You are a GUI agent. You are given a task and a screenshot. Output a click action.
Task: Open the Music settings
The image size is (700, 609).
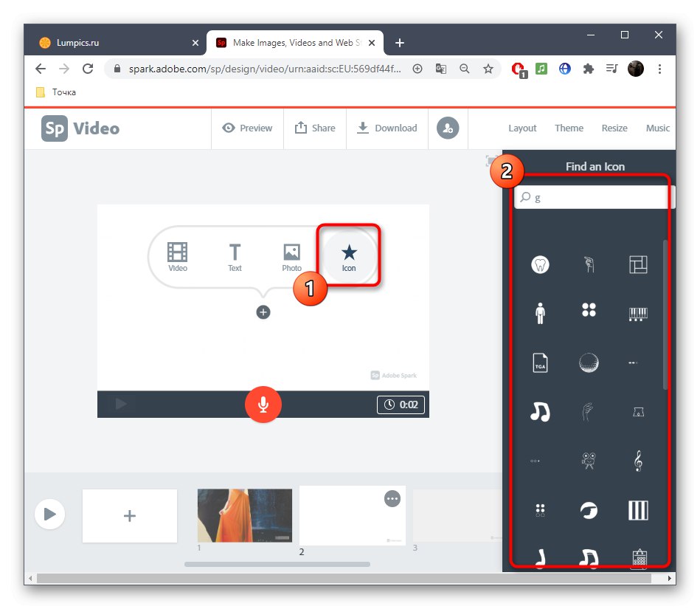[x=657, y=128]
